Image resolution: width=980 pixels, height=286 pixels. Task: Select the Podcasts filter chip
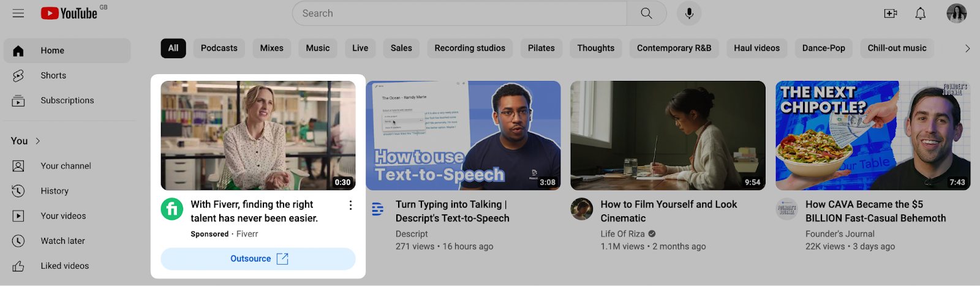point(219,48)
